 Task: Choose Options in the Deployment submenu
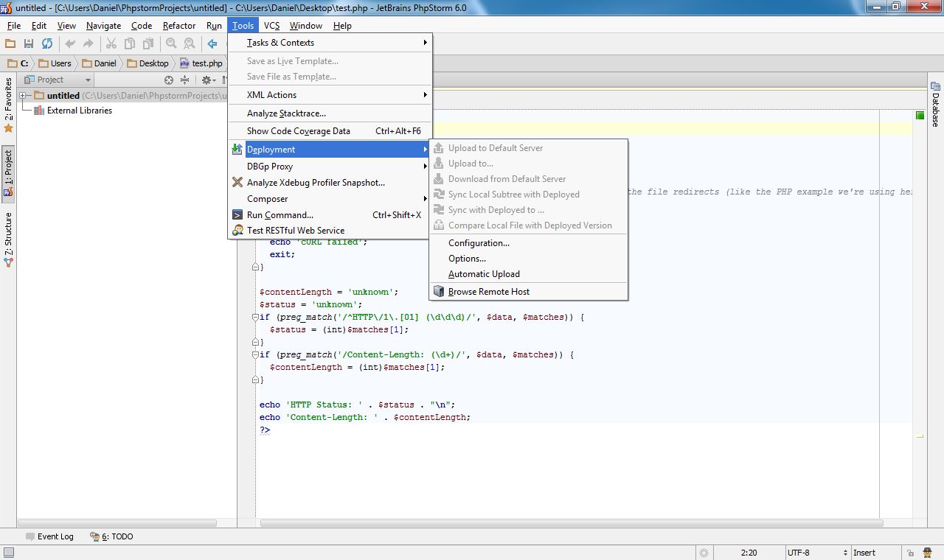528,259
